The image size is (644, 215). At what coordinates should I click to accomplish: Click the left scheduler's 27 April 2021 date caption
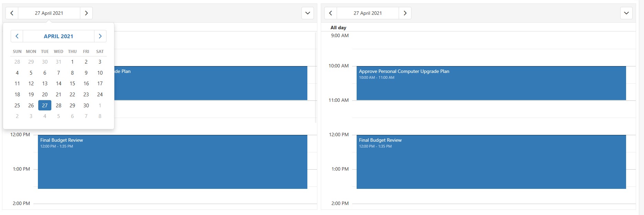click(49, 13)
